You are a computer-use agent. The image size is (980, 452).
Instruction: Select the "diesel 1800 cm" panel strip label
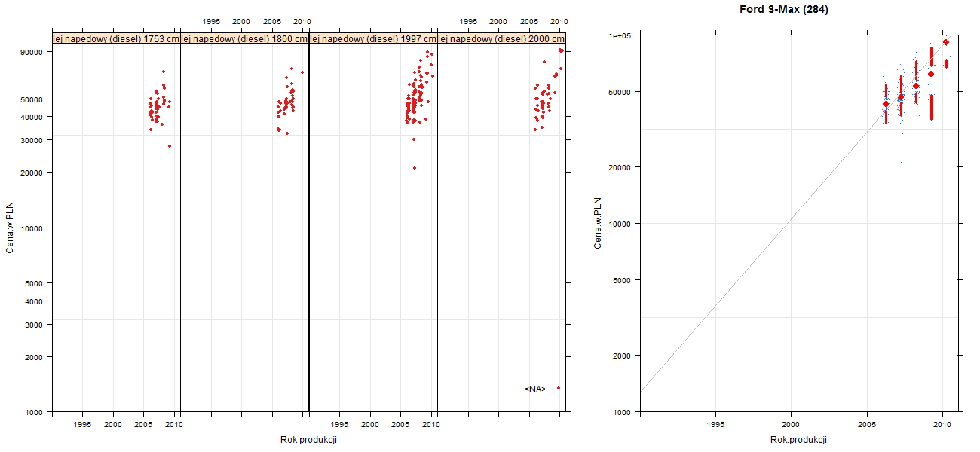[245, 39]
